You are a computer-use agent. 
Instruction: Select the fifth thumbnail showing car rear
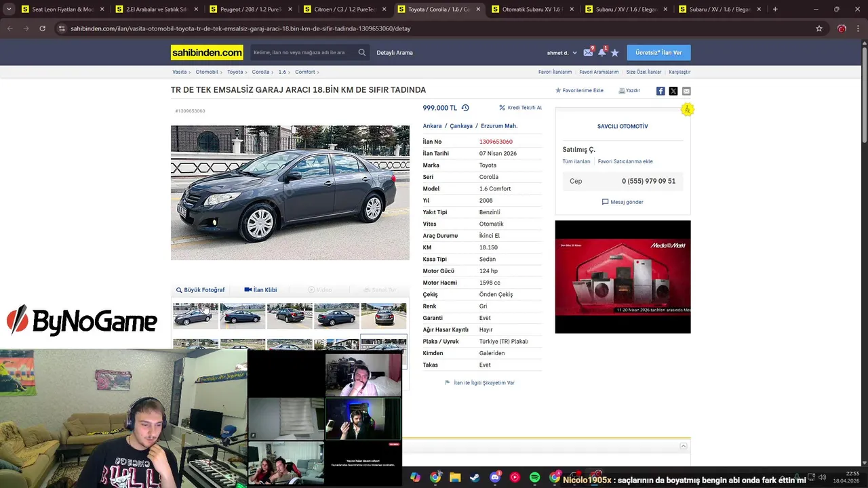click(x=384, y=316)
